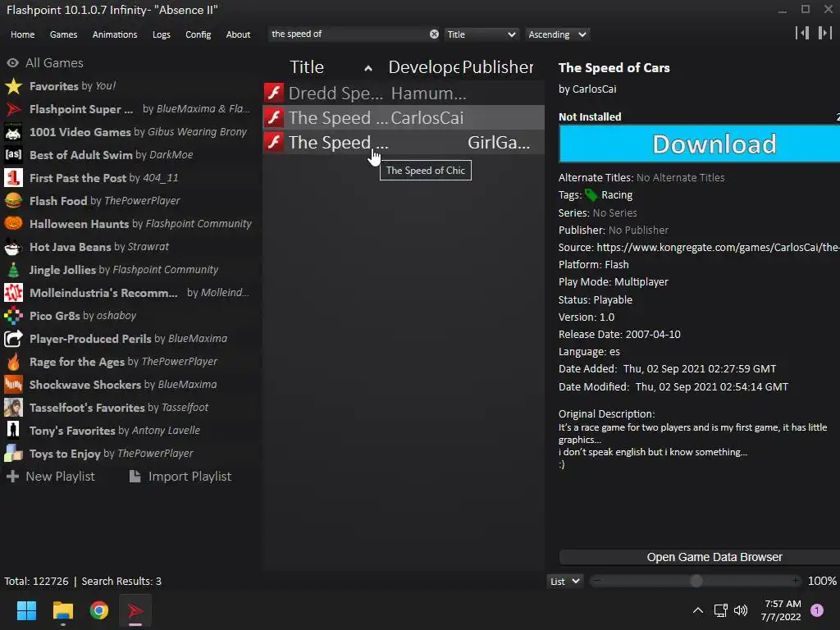
Task: Click the All Games eye icon
Action: pyautogui.click(x=13, y=62)
